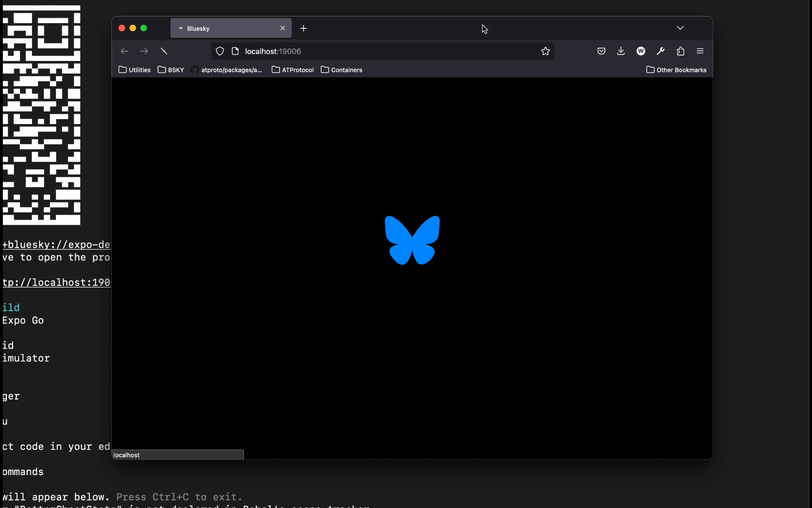Open the Extensions puzzle icon
812x508 pixels.
[x=680, y=51]
